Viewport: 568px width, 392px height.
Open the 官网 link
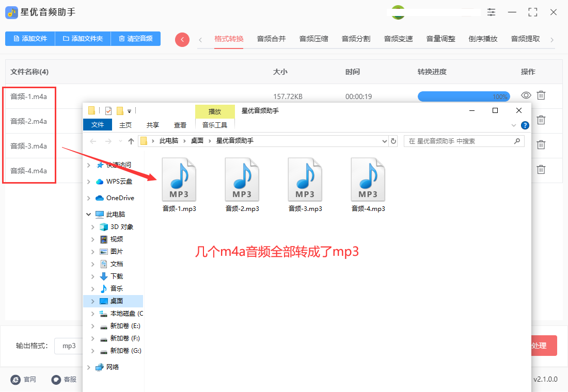pos(24,379)
